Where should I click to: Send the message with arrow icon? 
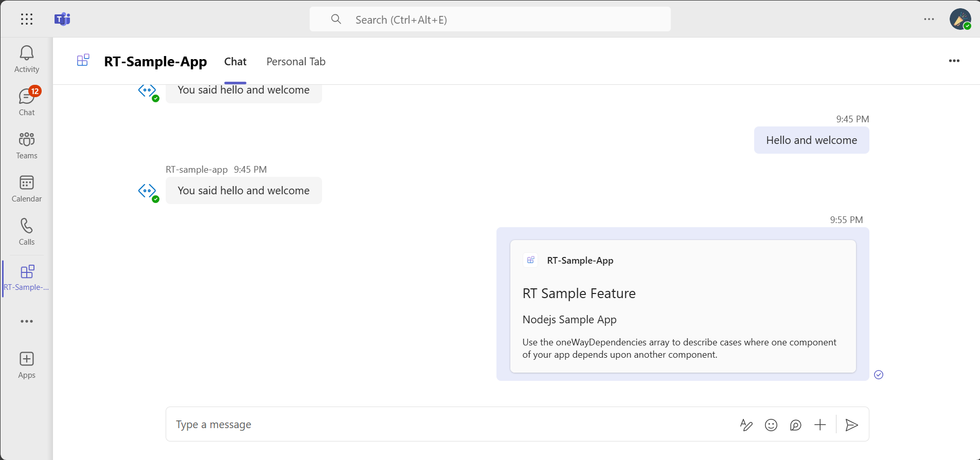click(851, 425)
